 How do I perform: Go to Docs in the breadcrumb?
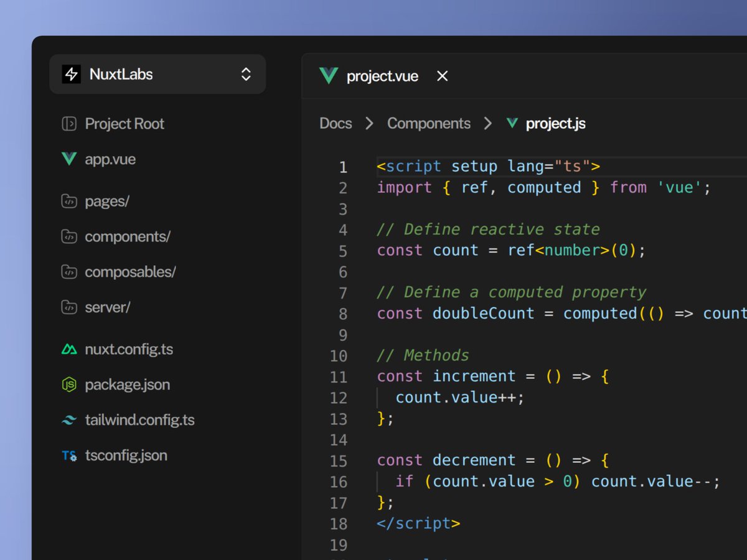[336, 123]
